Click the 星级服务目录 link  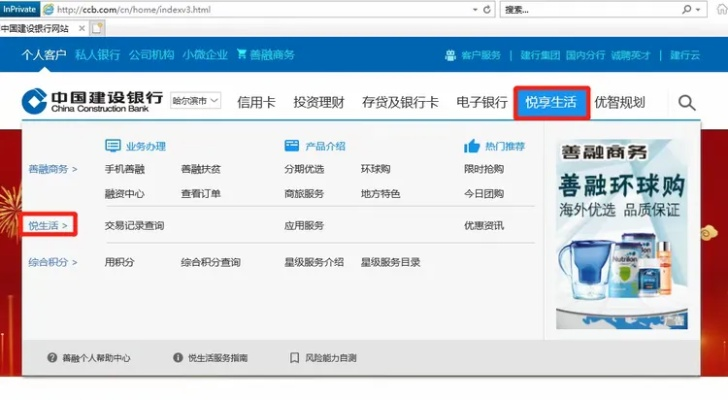tap(390, 262)
